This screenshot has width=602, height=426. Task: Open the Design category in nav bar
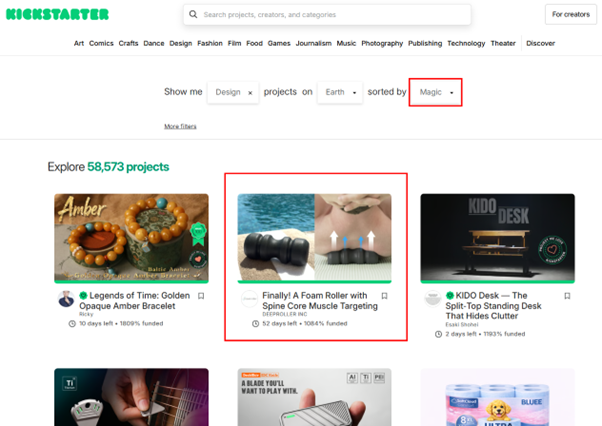180,43
